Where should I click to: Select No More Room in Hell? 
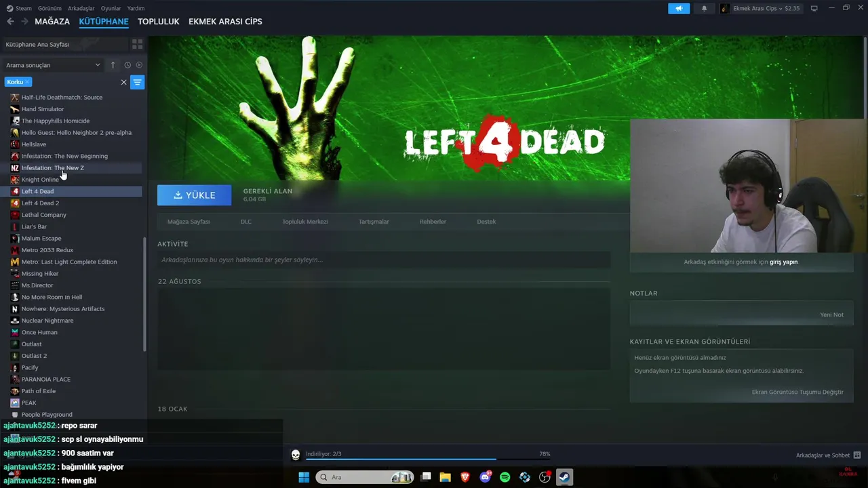(x=76, y=297)
